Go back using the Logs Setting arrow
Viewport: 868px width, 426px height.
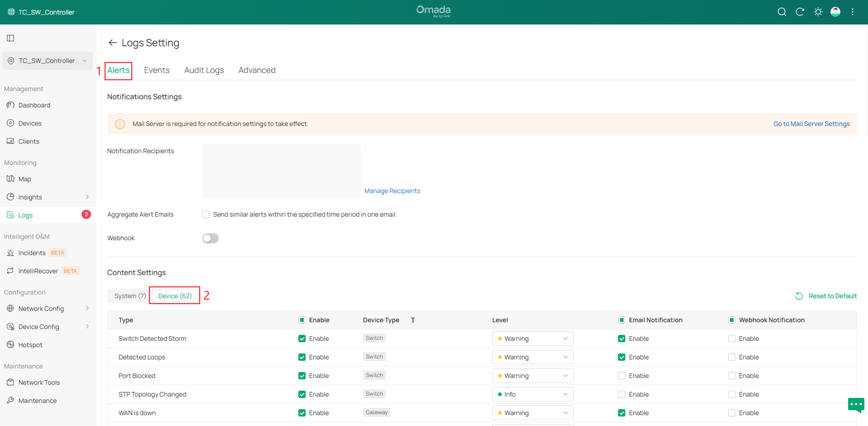click(x=112, y=43)
